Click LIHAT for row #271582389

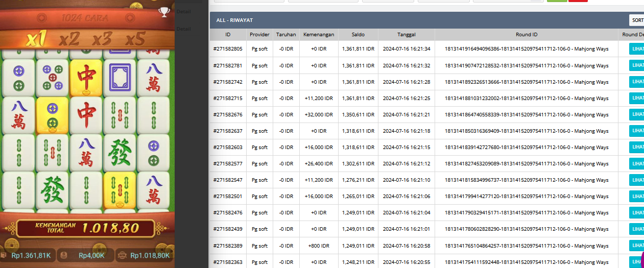coord(637,245)
